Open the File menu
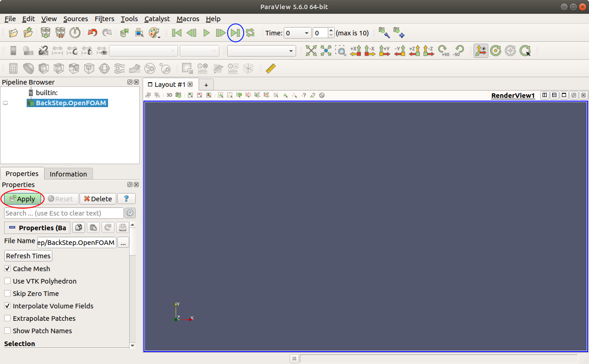 pyautogui.click(x=10, y=19)
